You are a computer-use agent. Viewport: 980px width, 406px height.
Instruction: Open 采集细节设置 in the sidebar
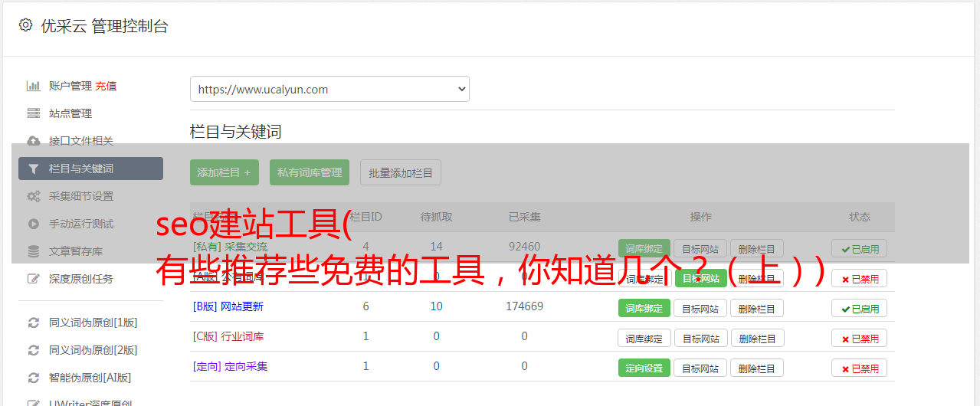81,196
